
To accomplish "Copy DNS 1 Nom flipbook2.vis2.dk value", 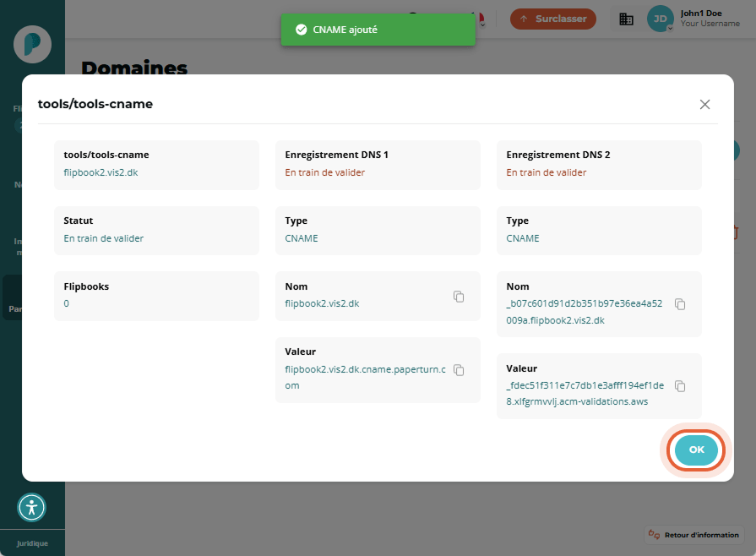I will point(459,297).
